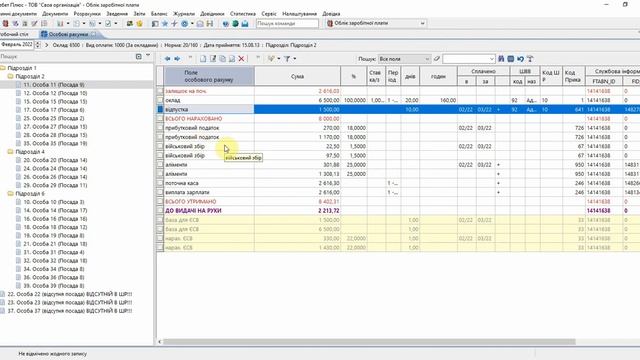Go to previous record with the back arrow

click(167, 59)
